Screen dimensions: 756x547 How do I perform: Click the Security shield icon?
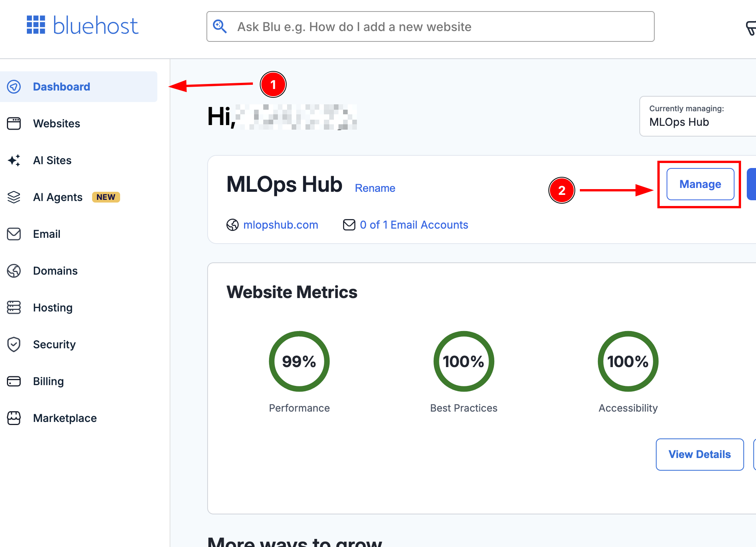(x=14, y=344)
